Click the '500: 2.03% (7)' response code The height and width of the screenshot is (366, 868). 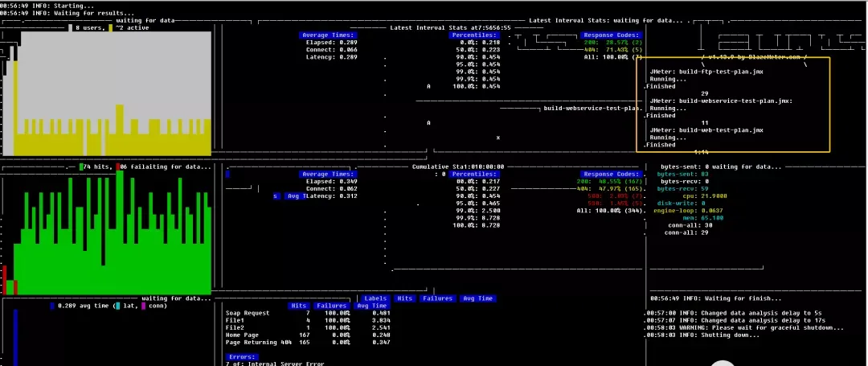point(615,196)
